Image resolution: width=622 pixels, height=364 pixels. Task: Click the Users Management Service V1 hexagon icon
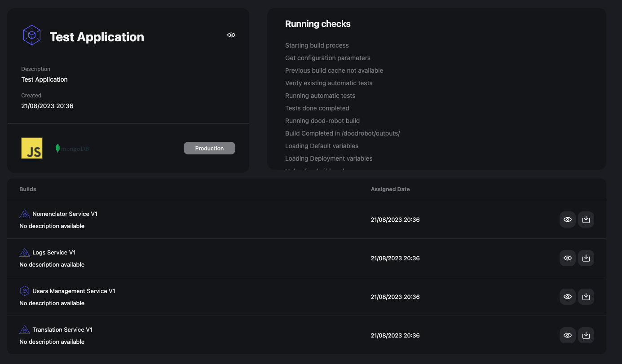pyautogui.click(x=25, y=291)
